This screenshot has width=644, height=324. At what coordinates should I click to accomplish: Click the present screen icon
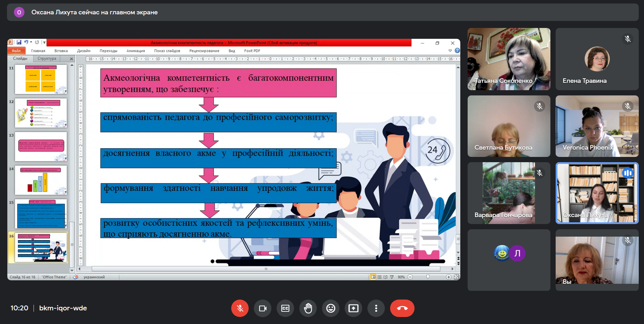[353, 308]
